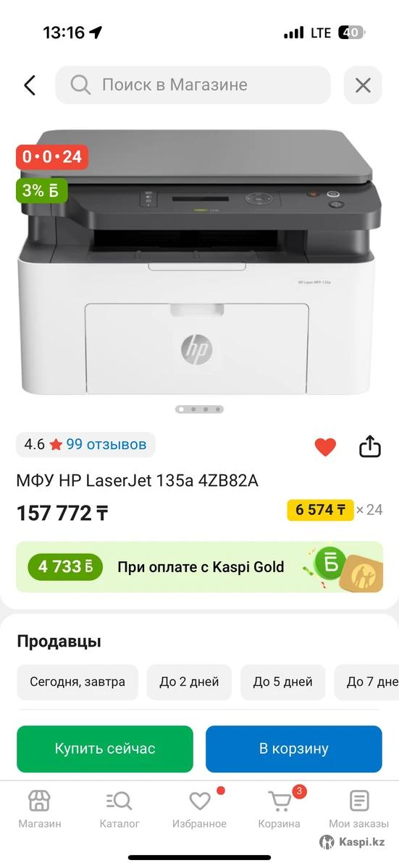Select the Сегодня, завтра delivery filter
399x868 pixels.
tap(77, 682)
